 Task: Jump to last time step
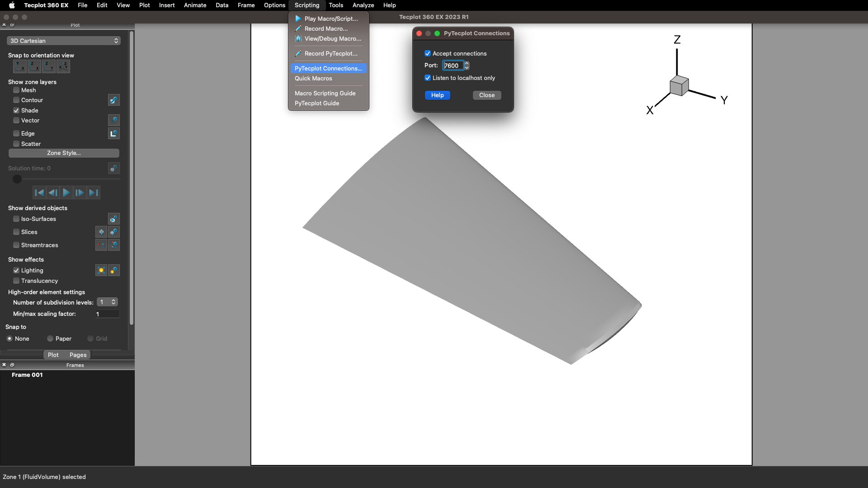click(93, 192)
